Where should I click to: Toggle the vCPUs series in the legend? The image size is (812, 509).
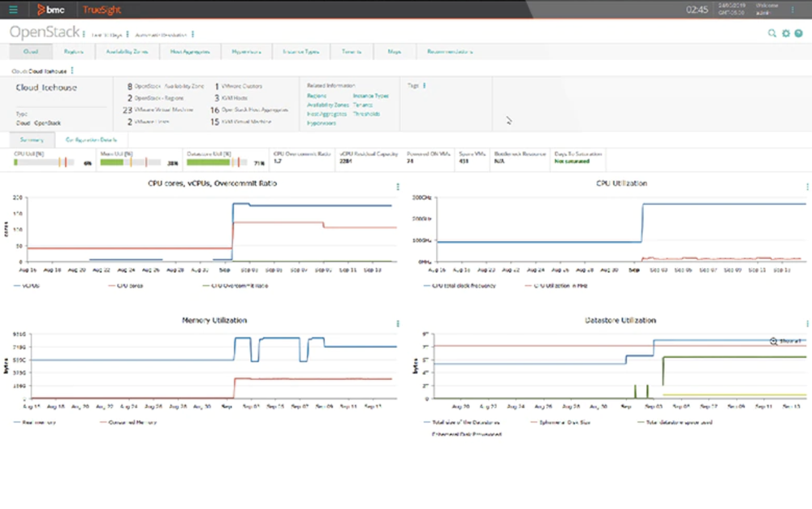(24, 285)
